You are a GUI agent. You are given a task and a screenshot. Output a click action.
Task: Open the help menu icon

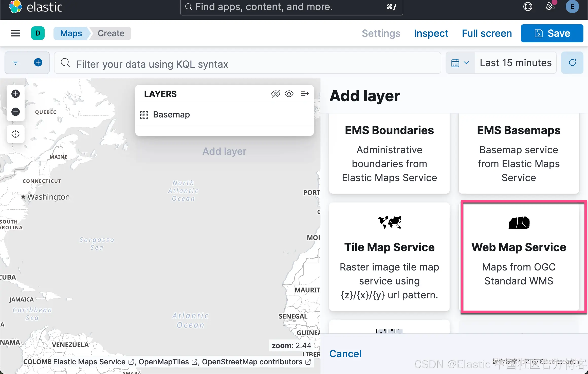[528, 7]
